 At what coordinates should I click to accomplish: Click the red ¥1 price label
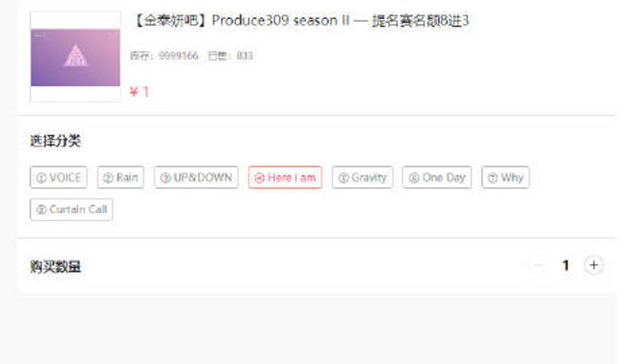[140, 92]
